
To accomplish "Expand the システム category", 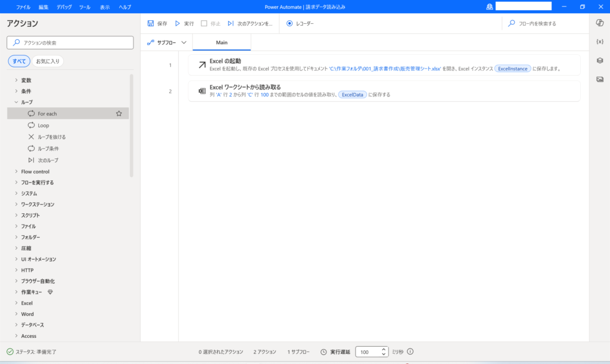I will 16,193.
